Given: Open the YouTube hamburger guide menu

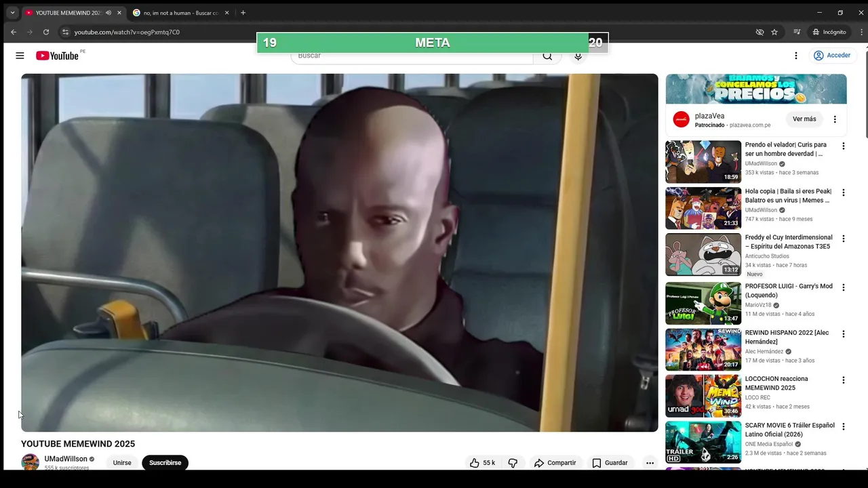Looking at the screenshot, I should (20, 56).
